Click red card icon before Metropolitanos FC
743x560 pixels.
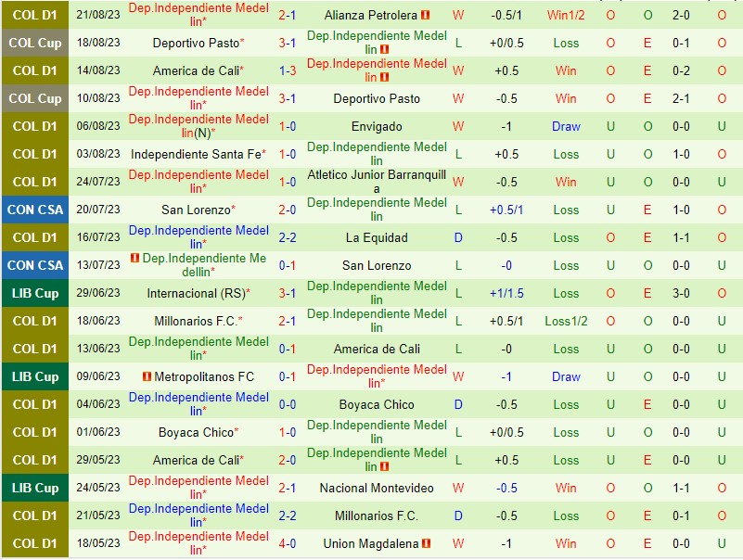tap(147, 376)
